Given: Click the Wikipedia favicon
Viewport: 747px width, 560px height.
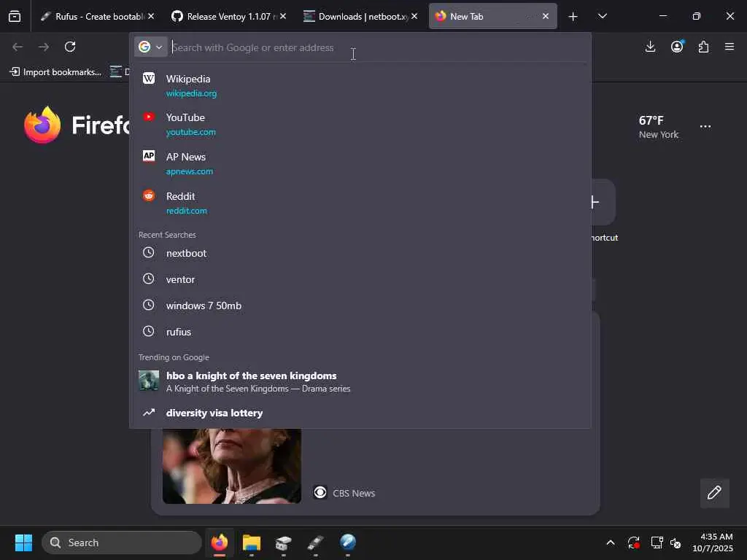Looking at the screenshot, I should tap(149, 78).
